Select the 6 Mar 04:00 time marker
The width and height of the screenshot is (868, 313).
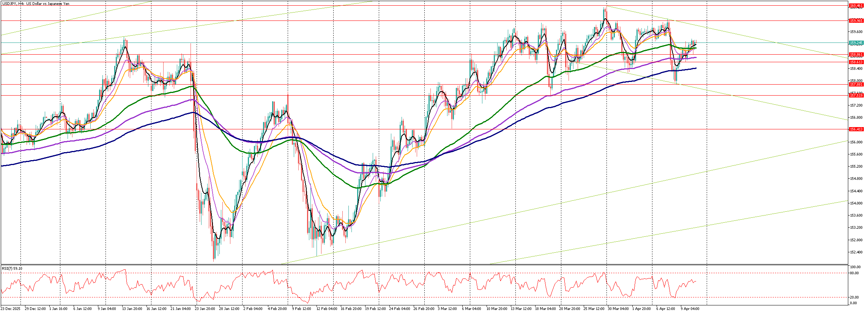tap(471, 309)
